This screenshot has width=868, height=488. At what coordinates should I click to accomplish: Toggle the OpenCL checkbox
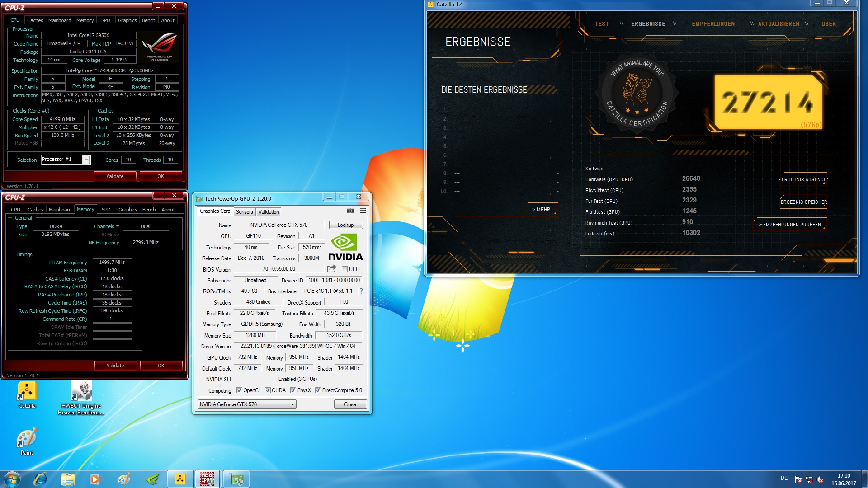(x=239, y=390)
